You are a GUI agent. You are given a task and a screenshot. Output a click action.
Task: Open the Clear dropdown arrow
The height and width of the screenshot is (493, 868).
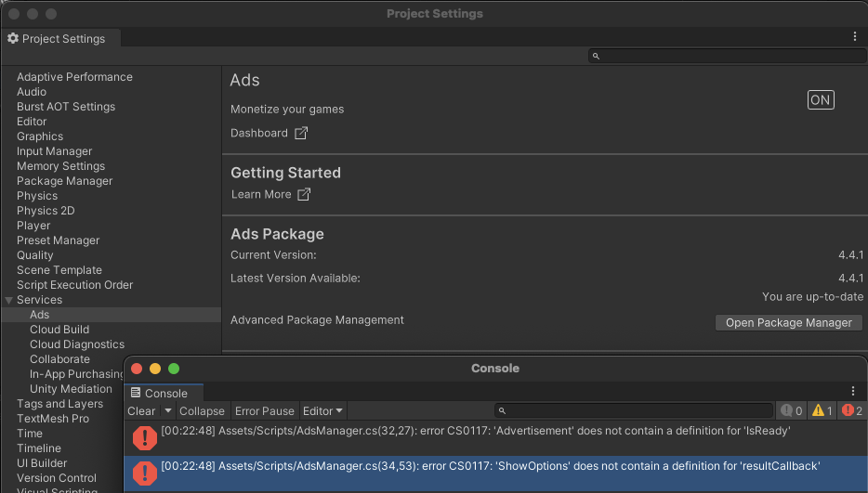click(167, 410)
